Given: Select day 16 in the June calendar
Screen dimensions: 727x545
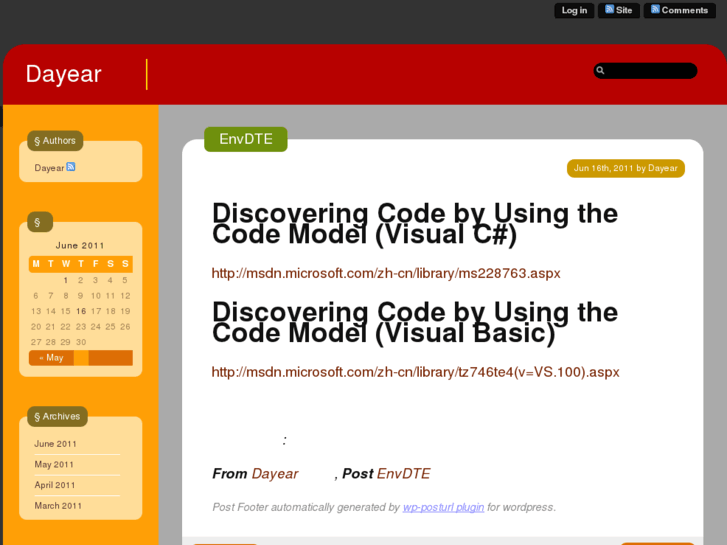Looking at the screenshot, I should 81,311.
